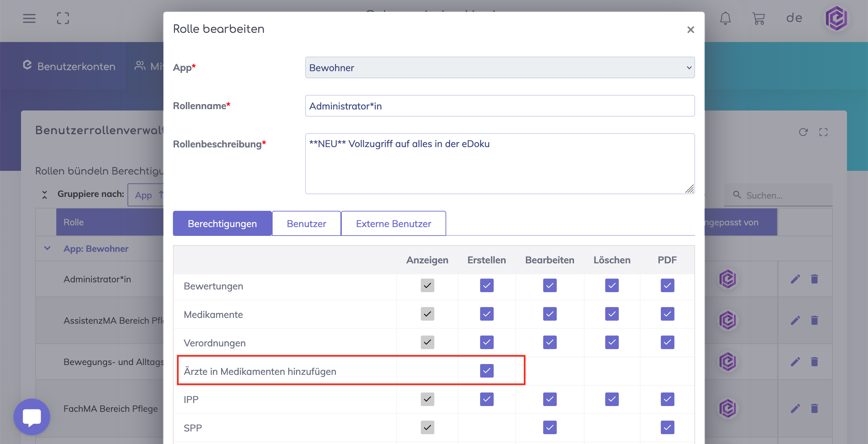Screen dimensions: 868x444
Task: Open the shopping cart
Action: pyautogui.click(x=758, y=18)
